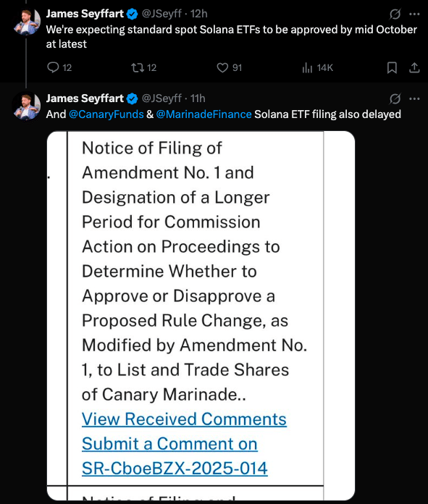Click the James Seyffart name on first tweet

(85, 14)
